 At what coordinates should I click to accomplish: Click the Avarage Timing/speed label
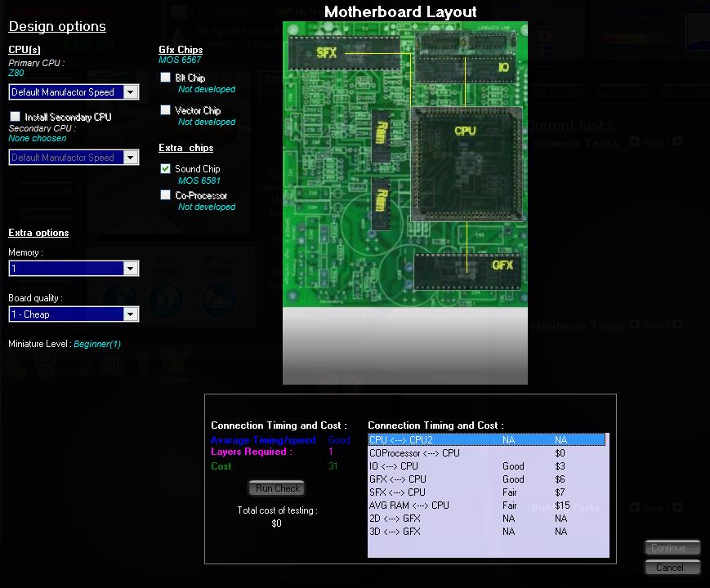pyautogui.click(x=263, y=440)
